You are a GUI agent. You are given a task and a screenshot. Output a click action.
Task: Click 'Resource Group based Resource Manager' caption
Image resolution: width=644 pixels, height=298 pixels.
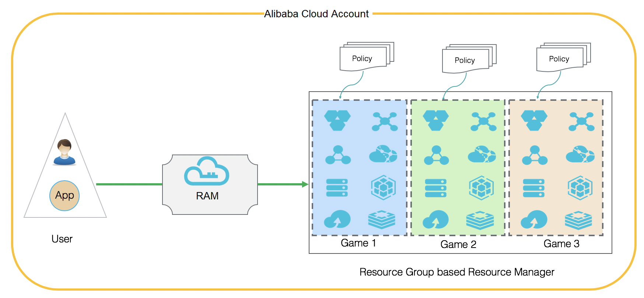point(457,272)
